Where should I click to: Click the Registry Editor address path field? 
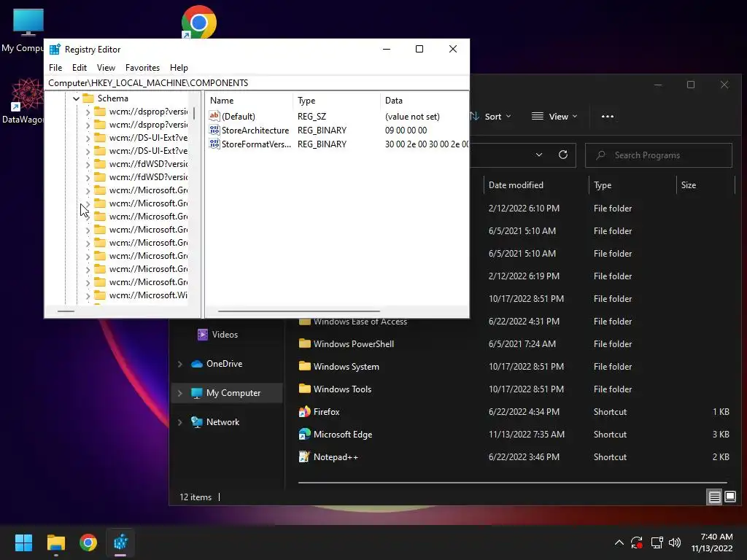pyautogui.click(x=257, y=83)
